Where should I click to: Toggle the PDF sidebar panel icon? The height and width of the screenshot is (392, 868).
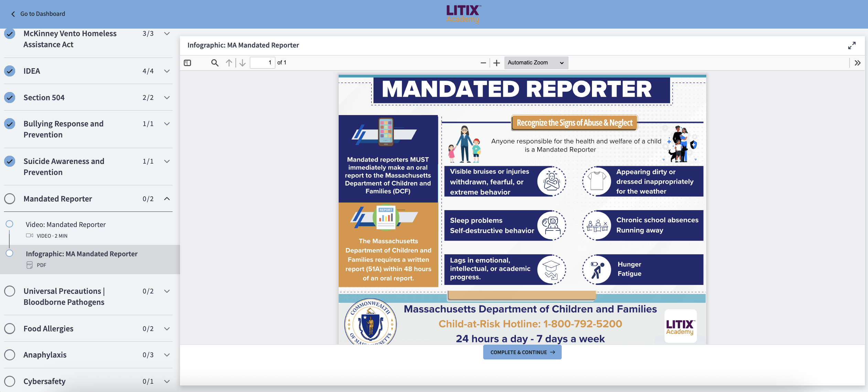tap(188, 63)
